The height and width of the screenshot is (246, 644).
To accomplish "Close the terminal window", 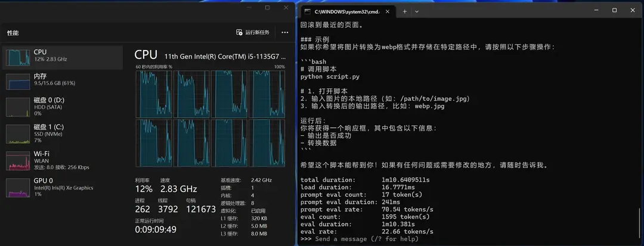I will (633, 11).
